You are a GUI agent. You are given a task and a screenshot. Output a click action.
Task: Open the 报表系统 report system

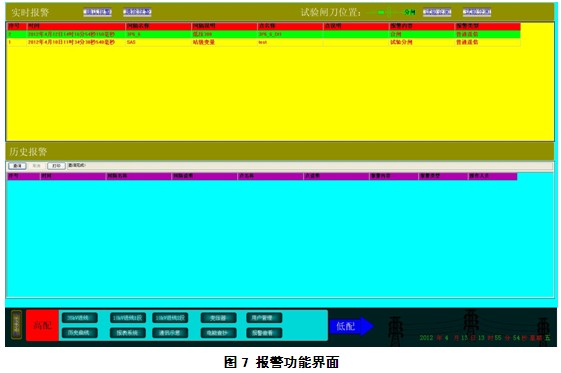point(128,333)
